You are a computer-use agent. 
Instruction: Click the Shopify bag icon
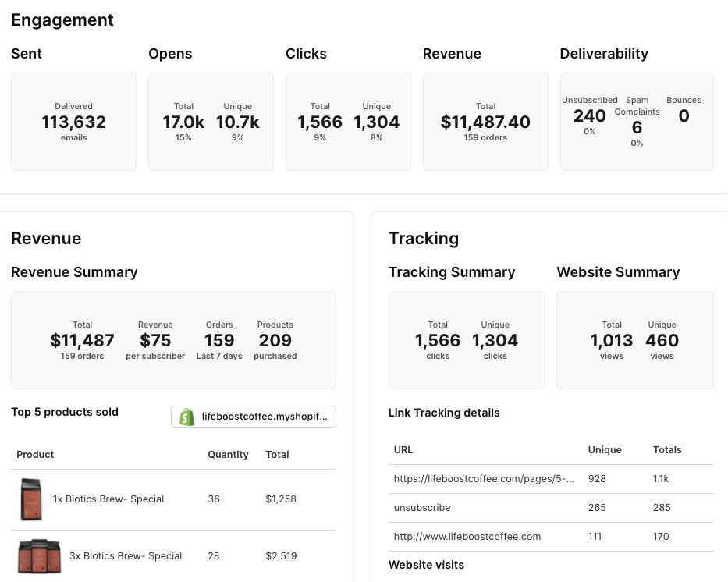pos(186,417)
